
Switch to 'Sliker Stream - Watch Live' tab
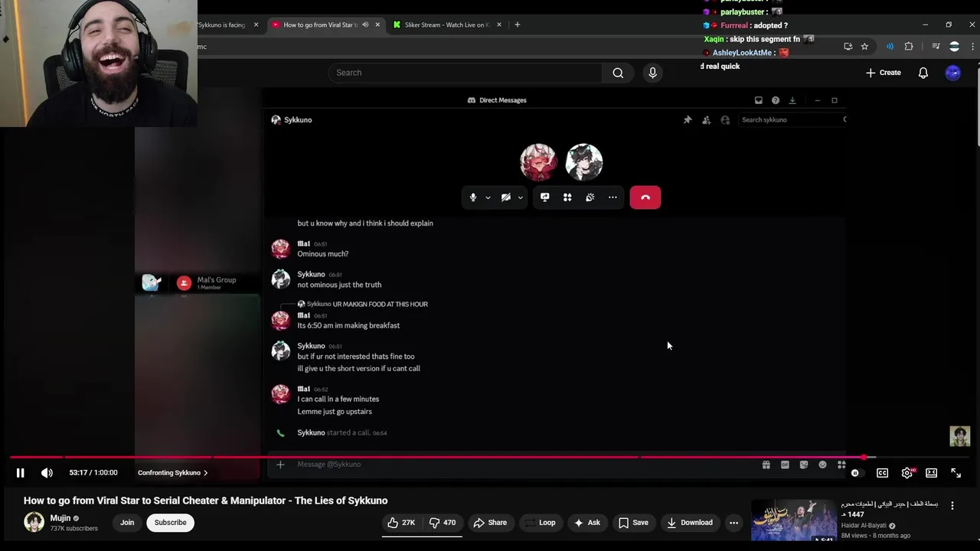(x=446, y=24)
